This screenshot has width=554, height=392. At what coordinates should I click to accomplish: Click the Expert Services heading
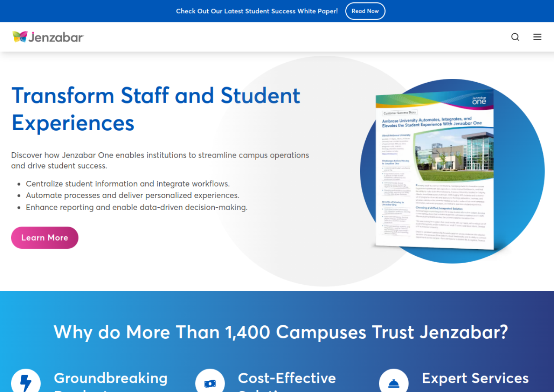point(475,378)
